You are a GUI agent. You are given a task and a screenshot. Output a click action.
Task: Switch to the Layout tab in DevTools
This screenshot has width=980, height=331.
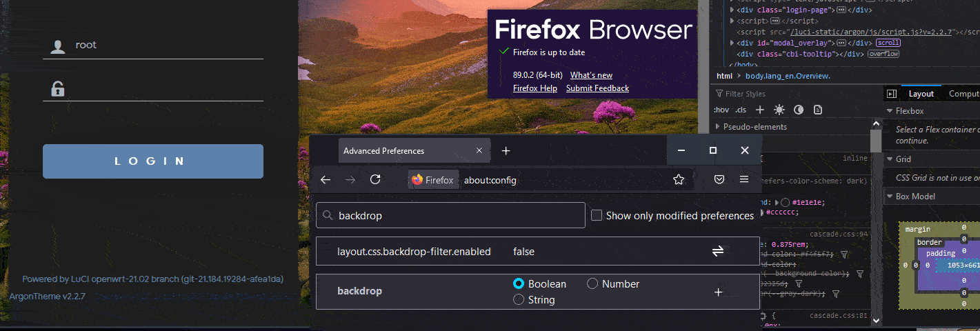[x=921, y=94]
